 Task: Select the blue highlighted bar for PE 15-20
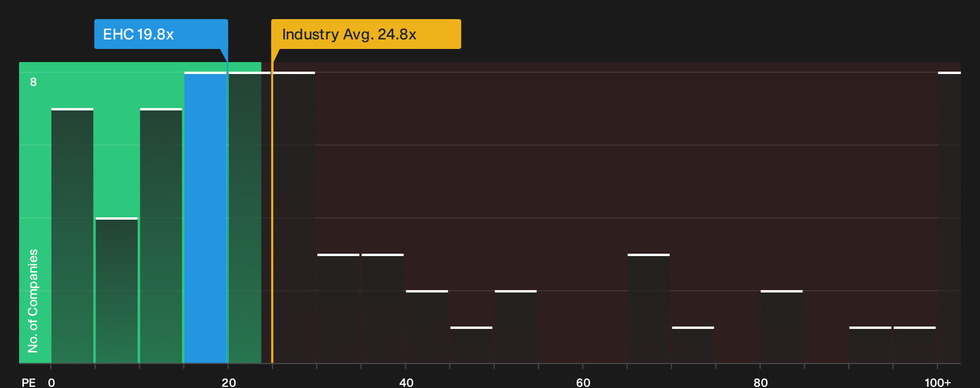(206, 218)
